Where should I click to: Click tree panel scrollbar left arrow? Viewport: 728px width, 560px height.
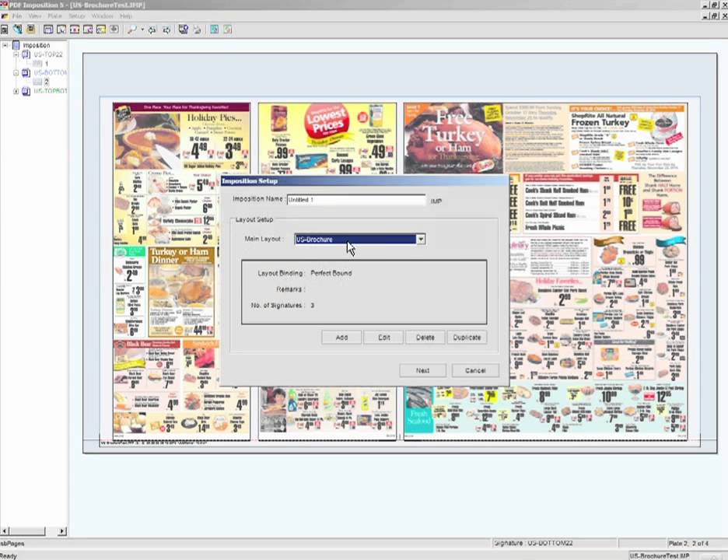click(x=4, y=530)
